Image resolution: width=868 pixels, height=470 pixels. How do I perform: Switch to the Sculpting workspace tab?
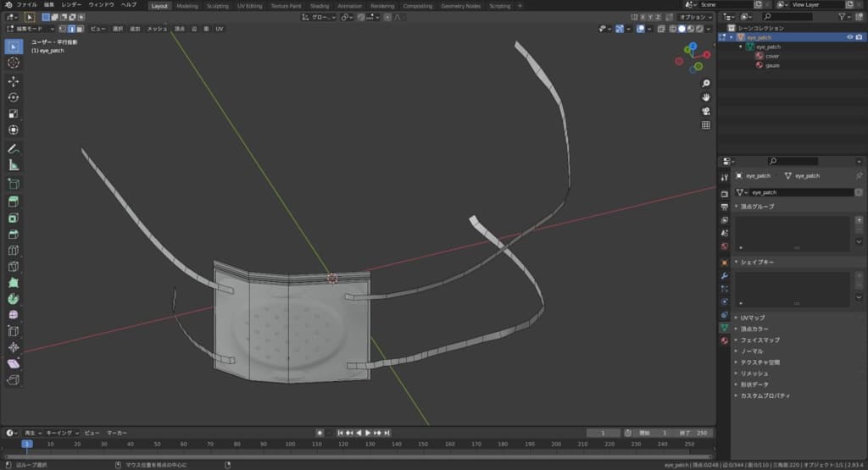coord(218,6)
